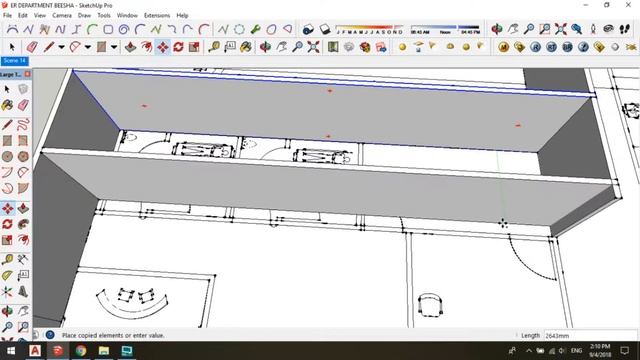Click Orbit in the upper-right camera toolbar
The height and width of the screenshot is (360, 640).
pyautogui.click(x=497, y=29)
